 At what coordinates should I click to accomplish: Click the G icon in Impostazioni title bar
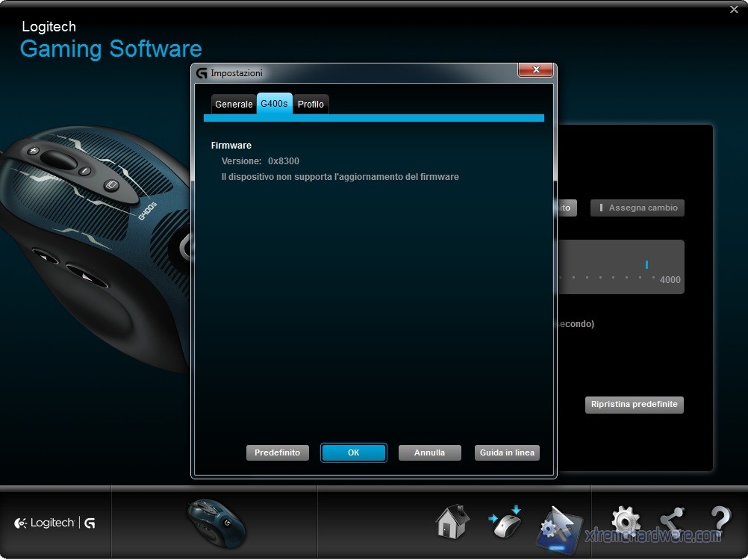[201, 73]
